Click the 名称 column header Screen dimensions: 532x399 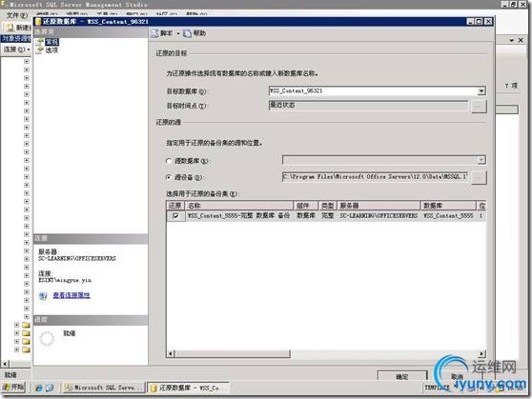pyautogui.click(x=239, y=206)
